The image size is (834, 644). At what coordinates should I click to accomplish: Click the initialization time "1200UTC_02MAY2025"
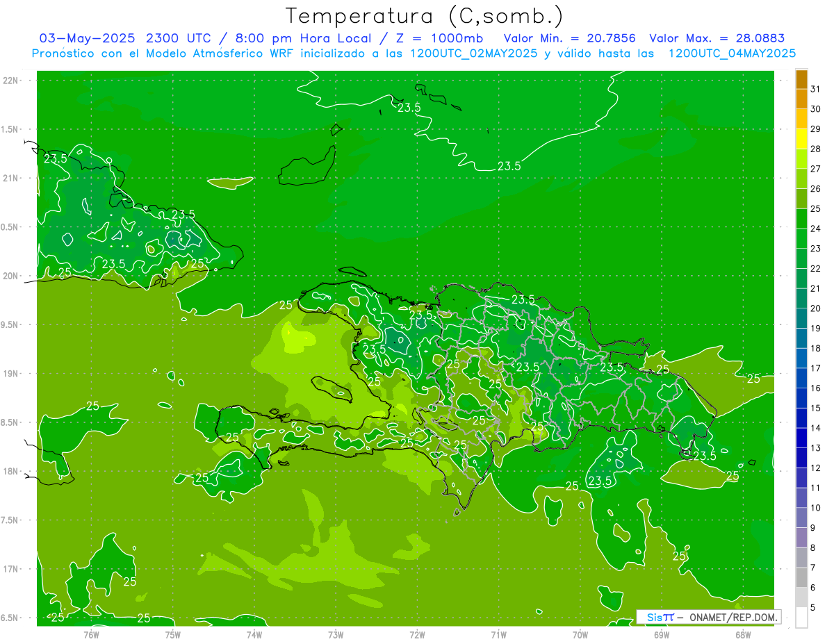(x=473, y=53)
